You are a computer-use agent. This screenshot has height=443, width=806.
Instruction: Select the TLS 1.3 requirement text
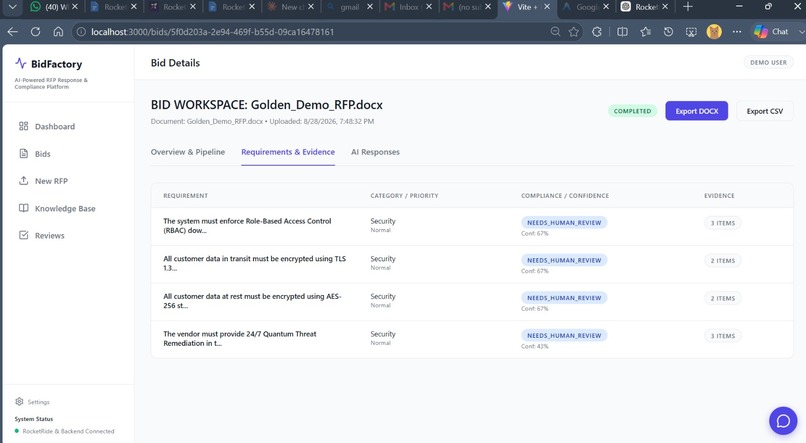[254, 263]
